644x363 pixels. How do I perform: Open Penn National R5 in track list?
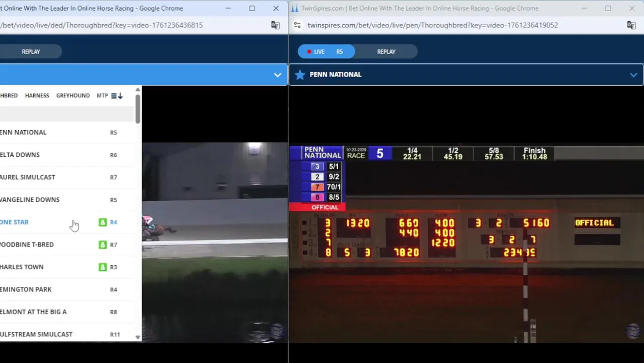[x=67, y=132]
